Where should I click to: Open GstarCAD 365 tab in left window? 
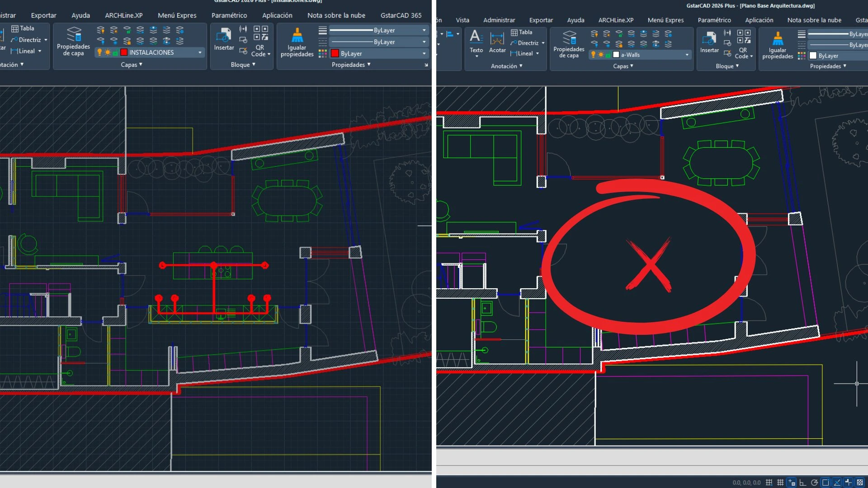[x=401, y=15]
